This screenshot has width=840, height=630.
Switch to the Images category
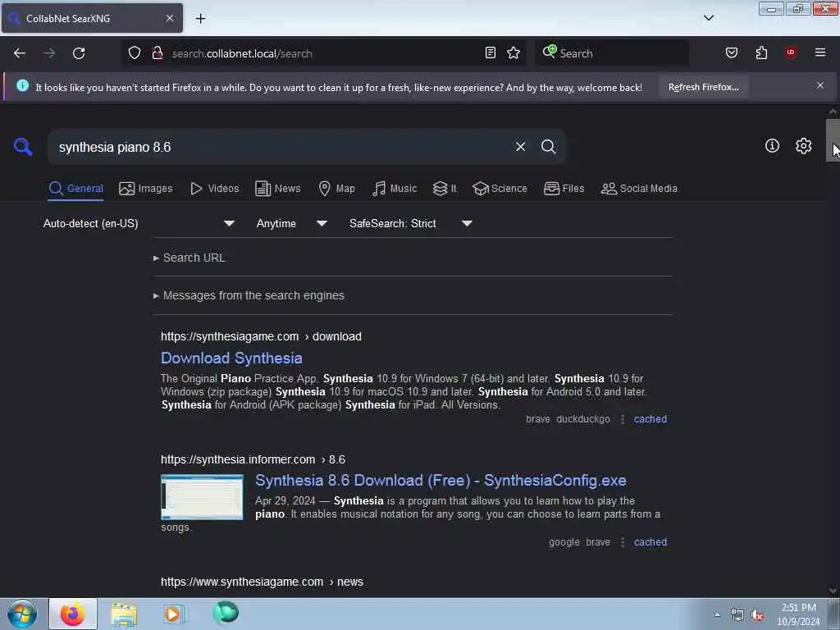146,189
